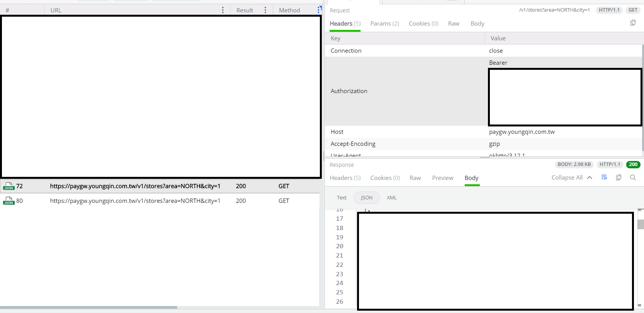Screen dimensions: 644x313
Task: Open the Method column options menu
Action: pyautogui.click(x=319, y=10)
